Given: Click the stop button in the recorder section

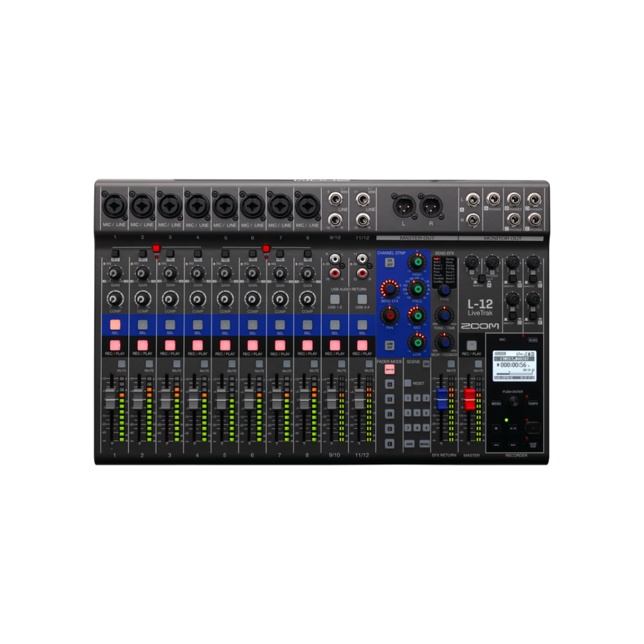Looking at the screenshot, I should [x=496, y=428].
